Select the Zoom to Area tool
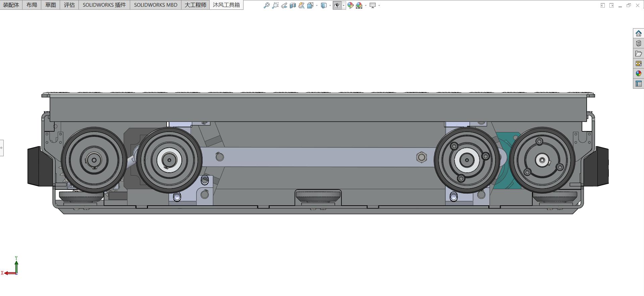This screenshot has height=296, width=644. 275,5
